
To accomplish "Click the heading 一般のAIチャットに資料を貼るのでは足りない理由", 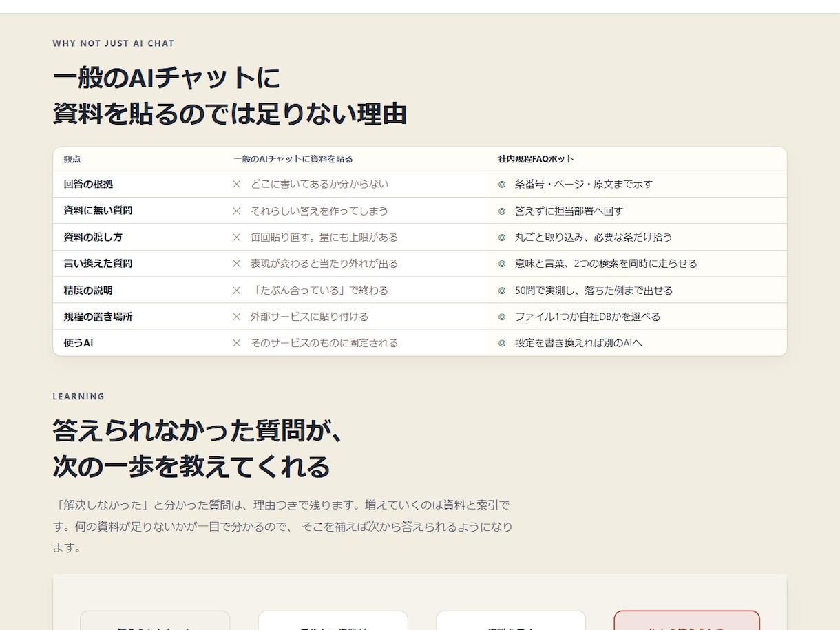I will pyautogui.click(x=230, y=96).
